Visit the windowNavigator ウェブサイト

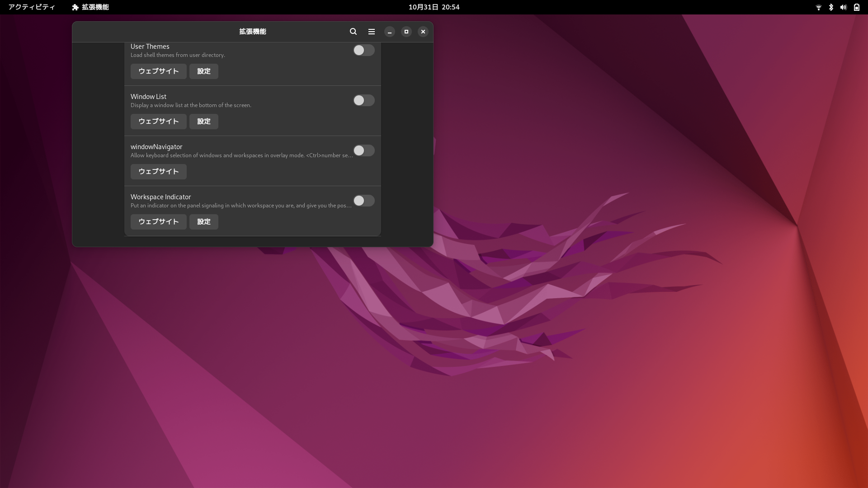coord(158,172)
